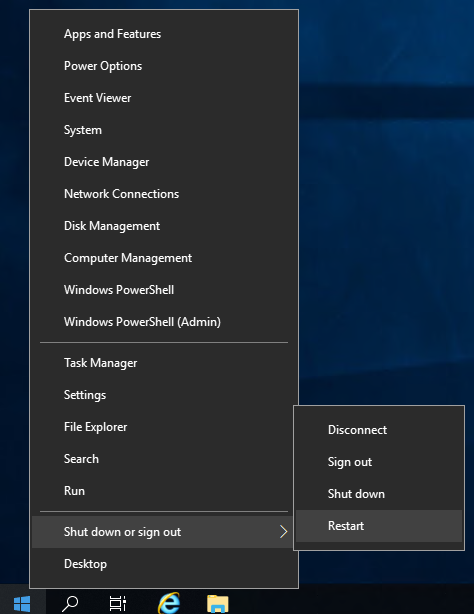The height and width of the screenshot is (614, 474).
Task: Open File Explorer taskbar icon
Action: (x=217, y=603)
